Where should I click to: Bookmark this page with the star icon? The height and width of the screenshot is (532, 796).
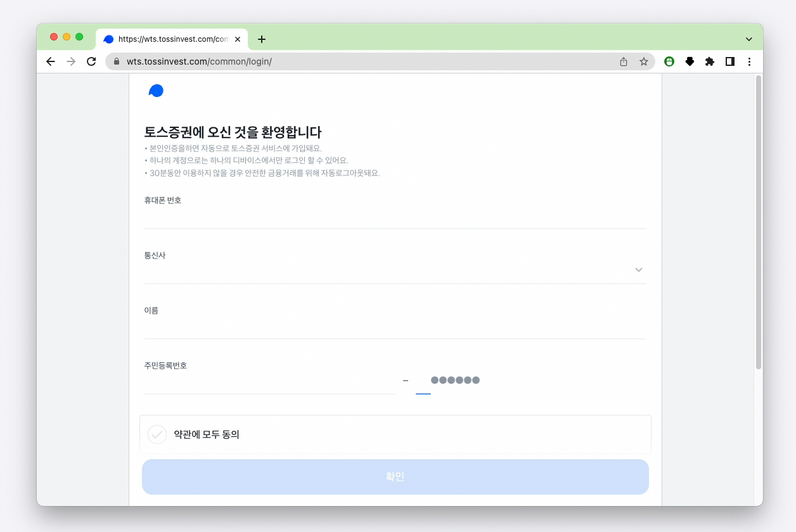tap(644, 61)
